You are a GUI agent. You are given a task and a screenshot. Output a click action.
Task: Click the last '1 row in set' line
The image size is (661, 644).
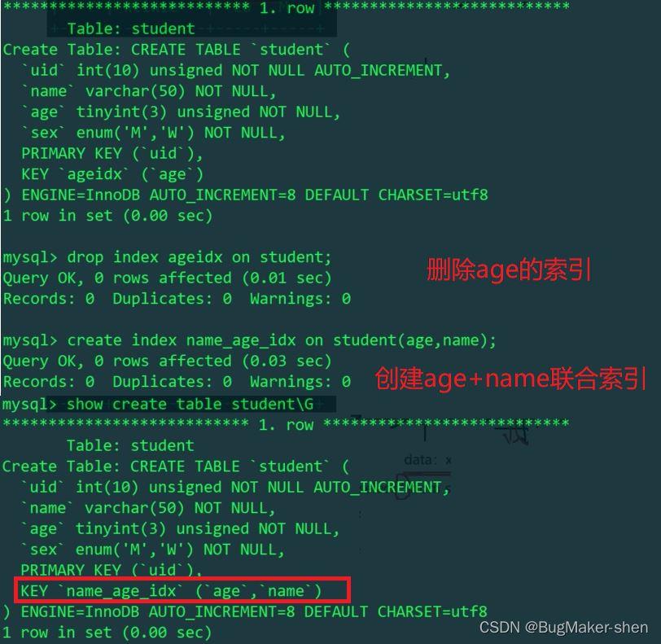[107, 632]
